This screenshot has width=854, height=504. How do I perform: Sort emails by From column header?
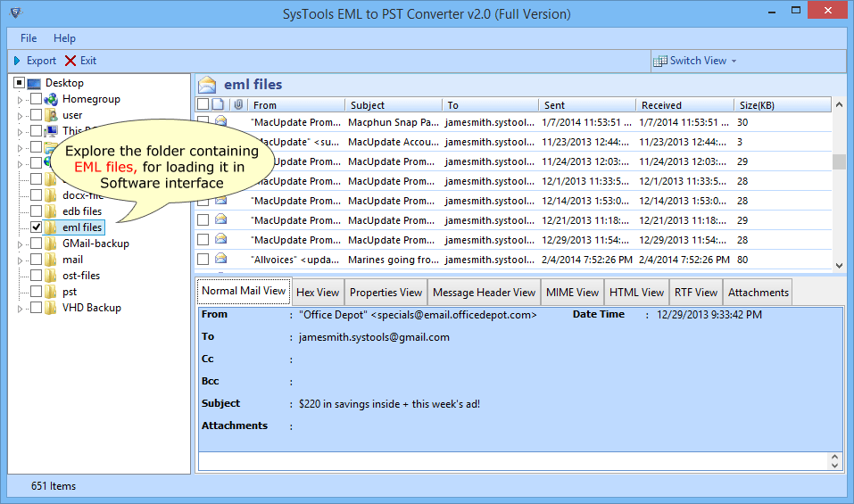pyautogui.click(x=296, y=105)
